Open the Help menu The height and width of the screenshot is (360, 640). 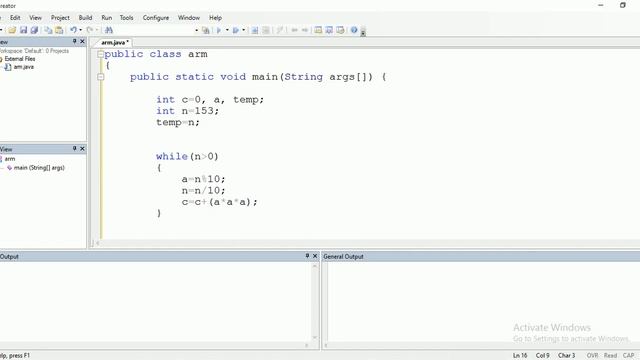pos(216,18)
